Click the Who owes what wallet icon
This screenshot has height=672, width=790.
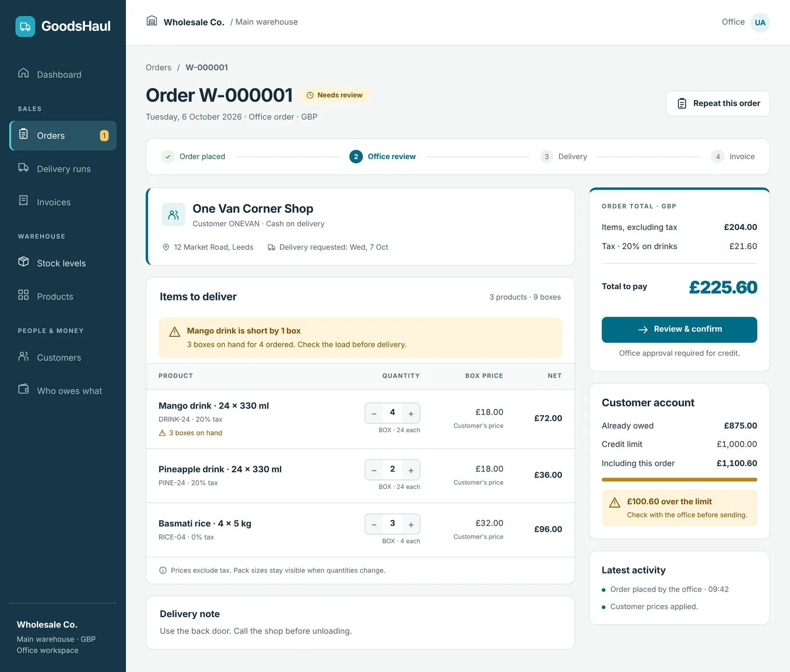23,389
